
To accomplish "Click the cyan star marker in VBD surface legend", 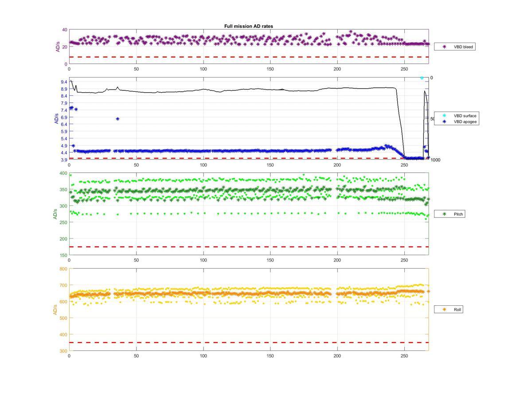I will click(444, 116).
